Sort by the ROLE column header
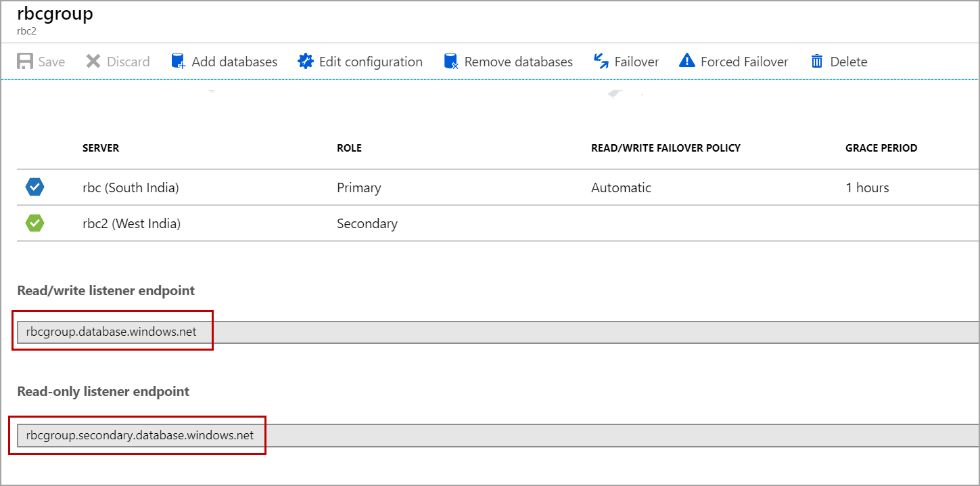The image size is (980, 486). coord(349,148)
